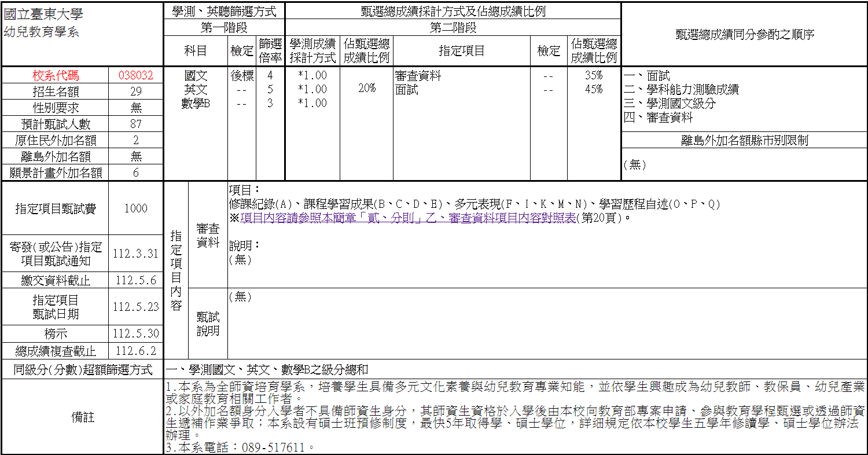Click the 第一階段 header cell
Image resolution: width=868 pixels, height=455 pixels.
(225, 27)
